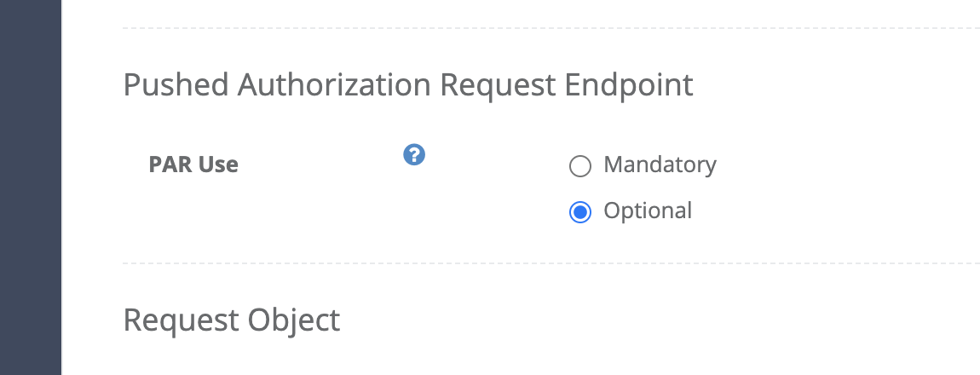Keep PAR Use set to Optional
This screenshot has height=375, width=980.
[580, 212]
